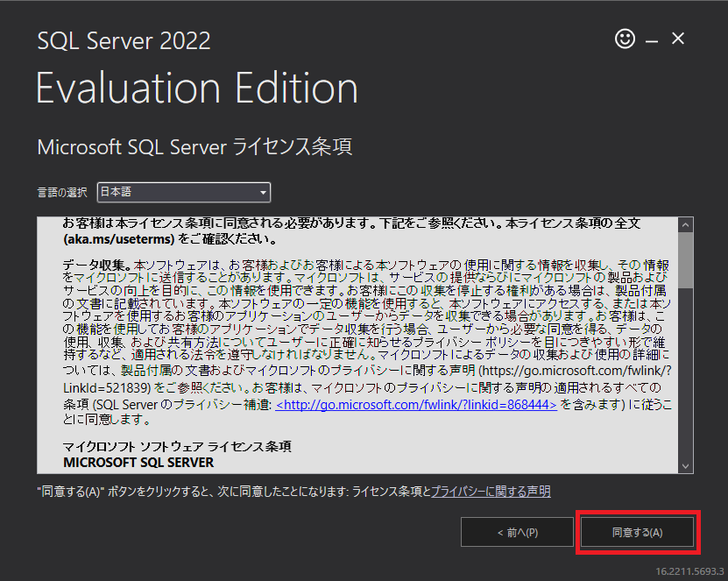Click the 同意する(A) accept button

tap(638, 532)
